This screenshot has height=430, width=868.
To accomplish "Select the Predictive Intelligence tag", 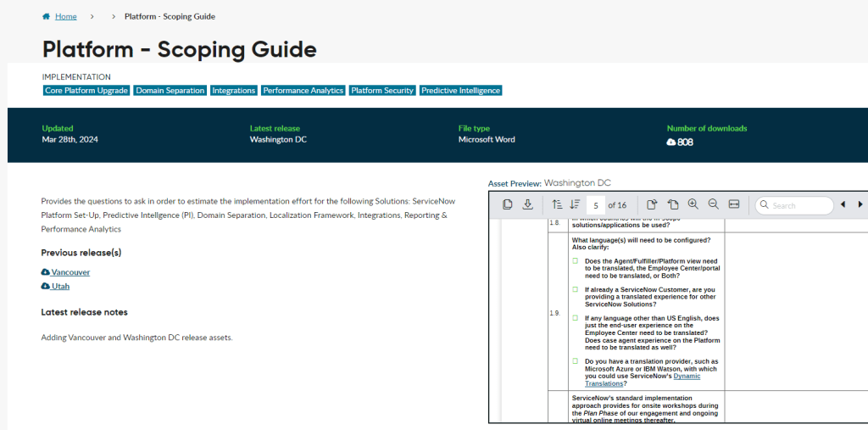I will pyautogui.click(x=460, y=91).
